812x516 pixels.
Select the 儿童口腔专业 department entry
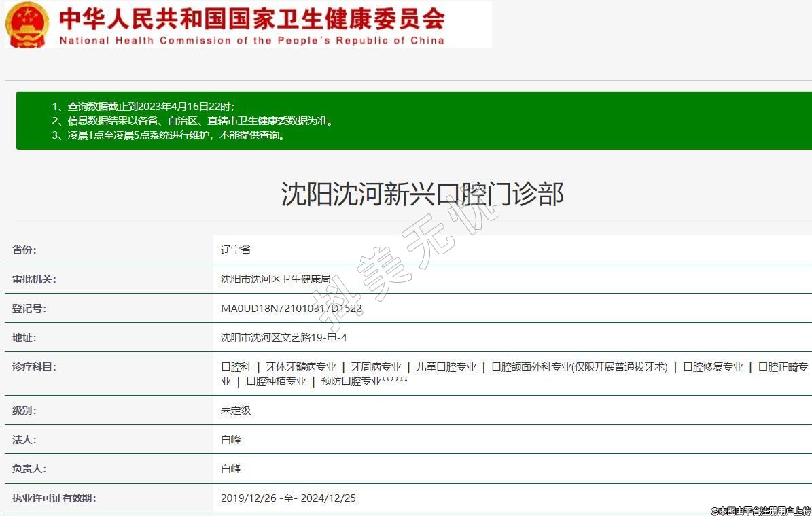tap(446, 366)
